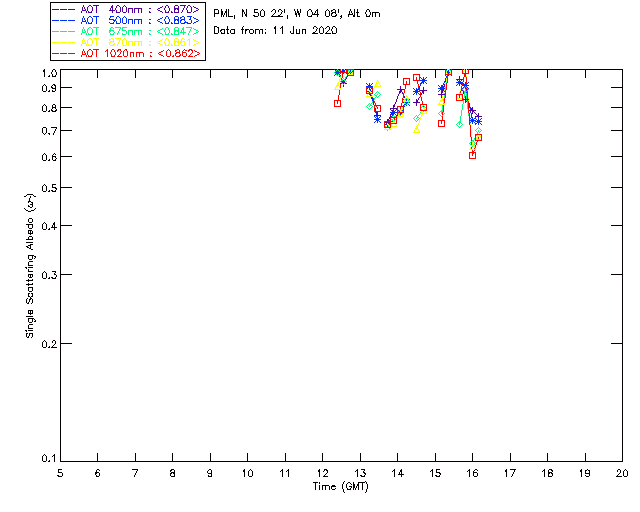Click the x-axis tick label 20
640x512 pixels.
622,472
